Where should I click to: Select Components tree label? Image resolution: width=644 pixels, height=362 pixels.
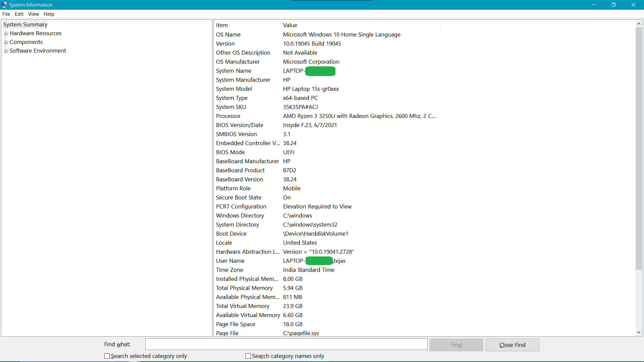26,42
